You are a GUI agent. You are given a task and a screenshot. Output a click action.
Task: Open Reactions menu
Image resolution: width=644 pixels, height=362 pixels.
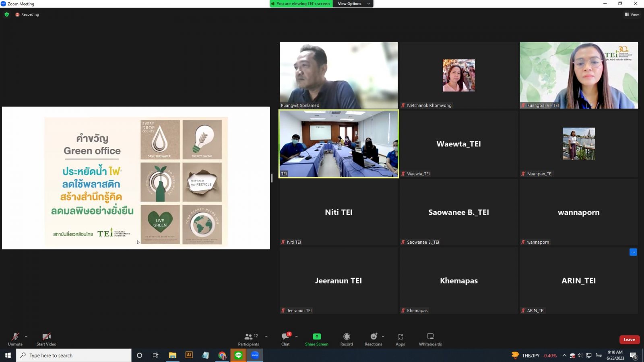(x=374, y=339)
